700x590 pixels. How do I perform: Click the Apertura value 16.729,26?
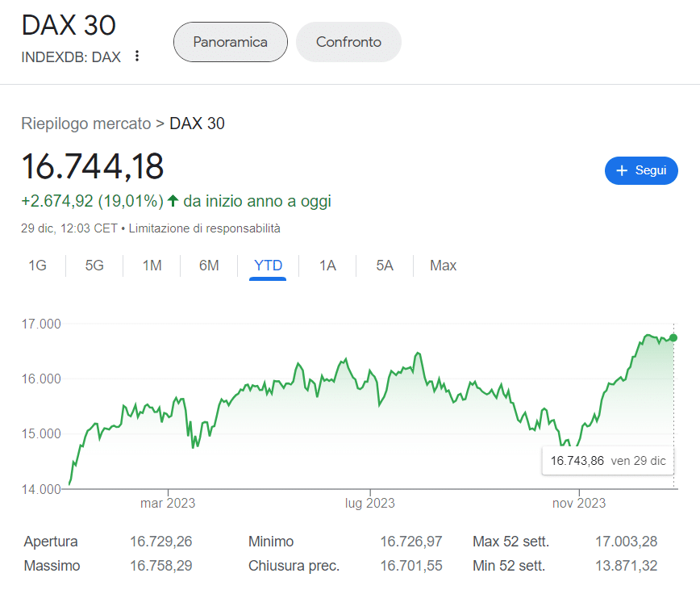tap(160, 542)
